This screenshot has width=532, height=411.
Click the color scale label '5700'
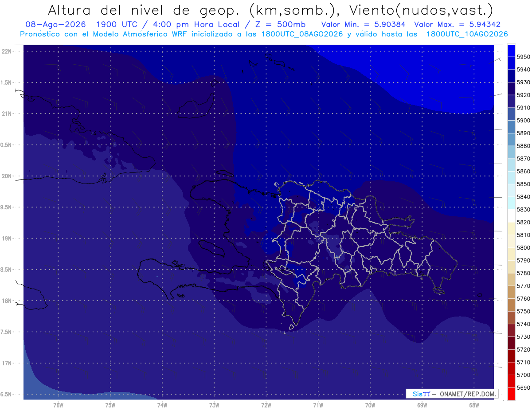click(524, 375)
